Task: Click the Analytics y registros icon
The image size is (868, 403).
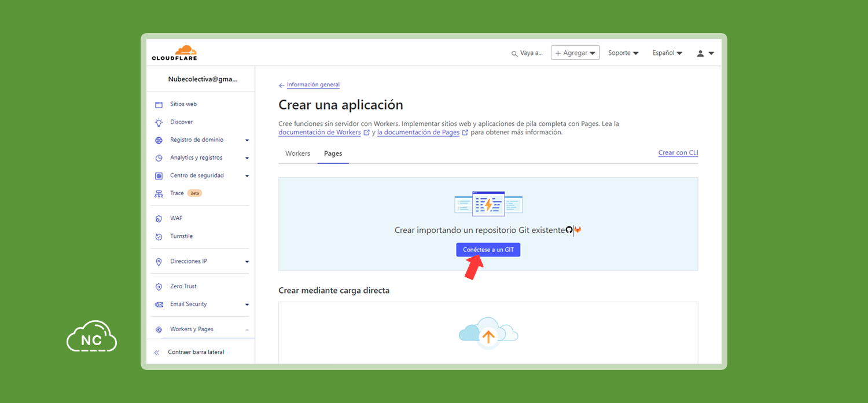Action: 159,158
